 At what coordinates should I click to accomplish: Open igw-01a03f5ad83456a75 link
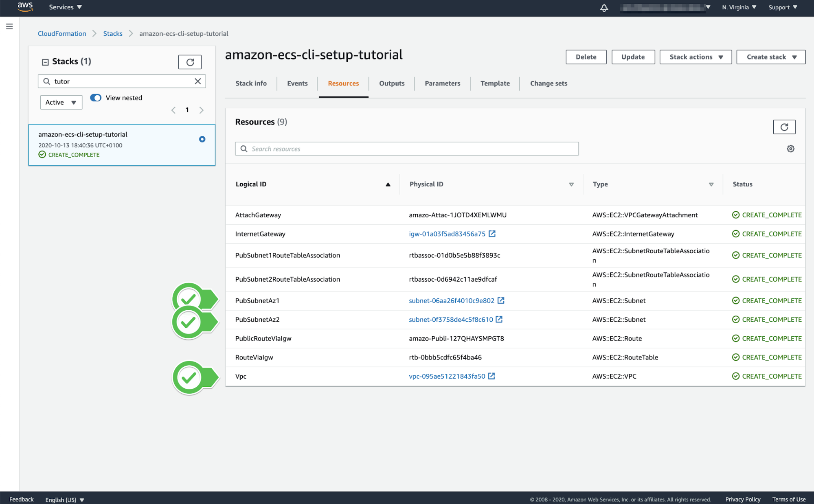(x=447, y=234)
